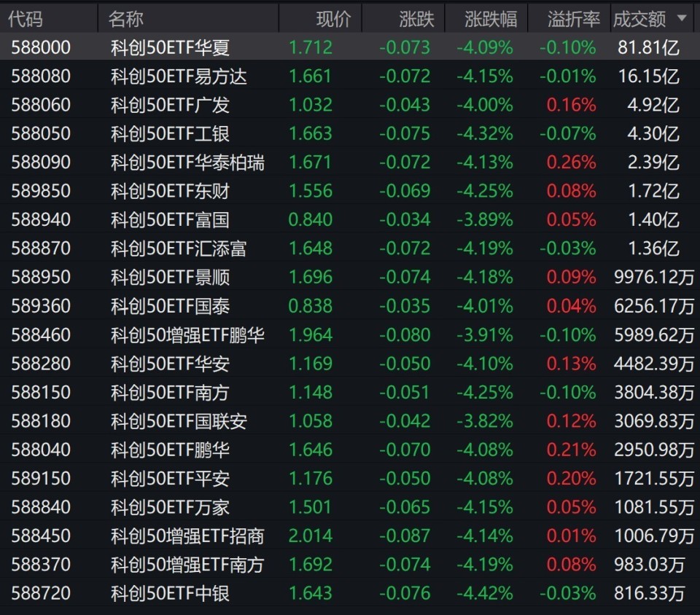Click the 4482.39万 turnover value

[x=654, y=364]
